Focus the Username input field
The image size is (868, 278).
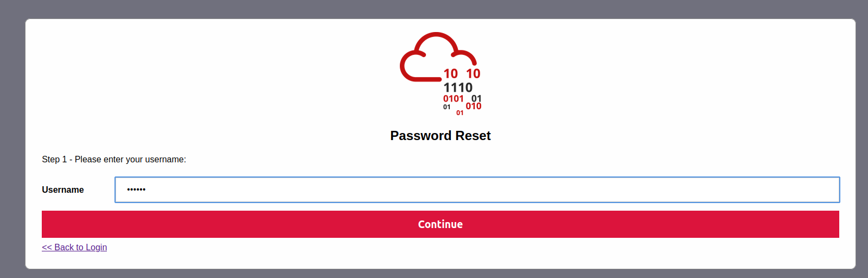pos(477,189)
